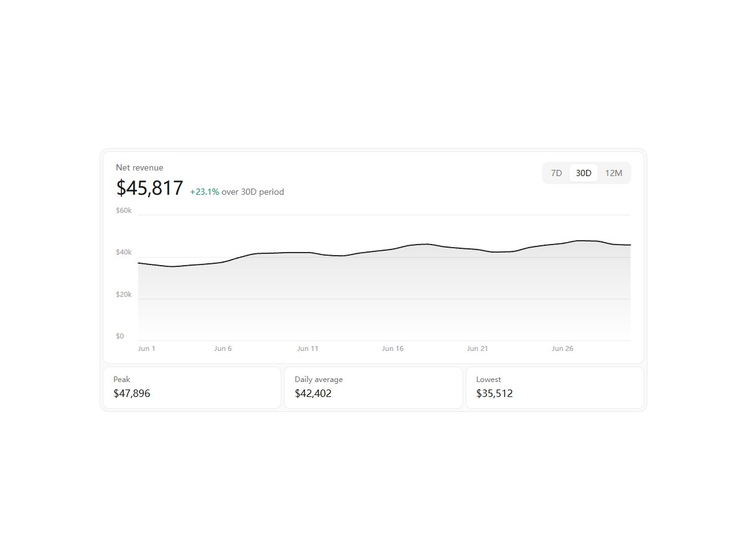Click the $47,896 peak value
747x560 pixels.
pyautogui.click(x=132, y=393)
